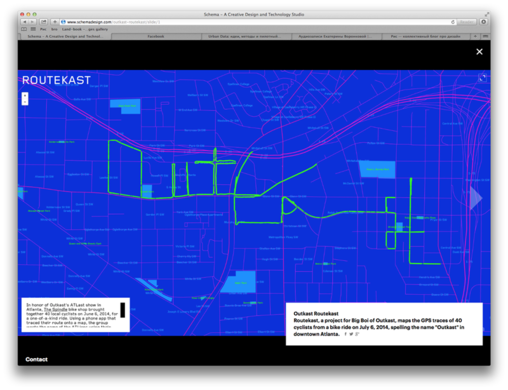Share project on Twitter icon
The height and width of the screenshot is (390, 508).
pos(351,334)
